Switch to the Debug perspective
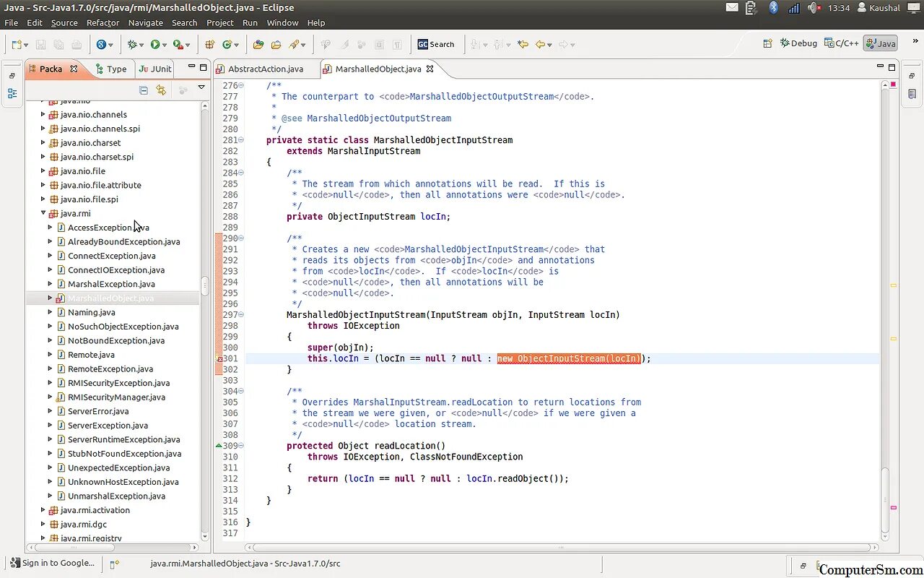Screen dimensions: 924x578 click(798, 43)
